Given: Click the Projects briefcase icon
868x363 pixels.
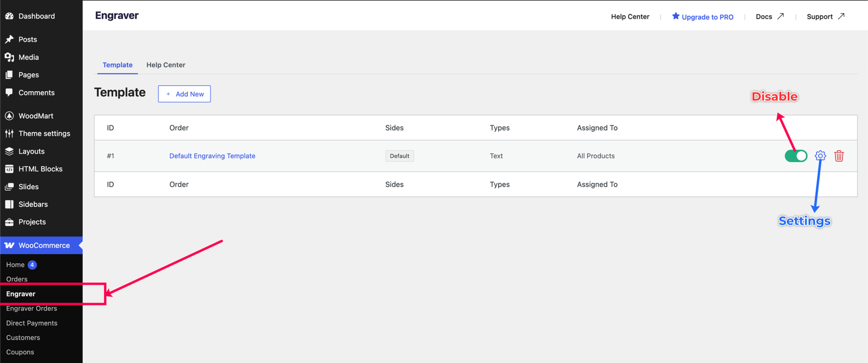Looking at the screenshot, I should [x=9, y=222].
